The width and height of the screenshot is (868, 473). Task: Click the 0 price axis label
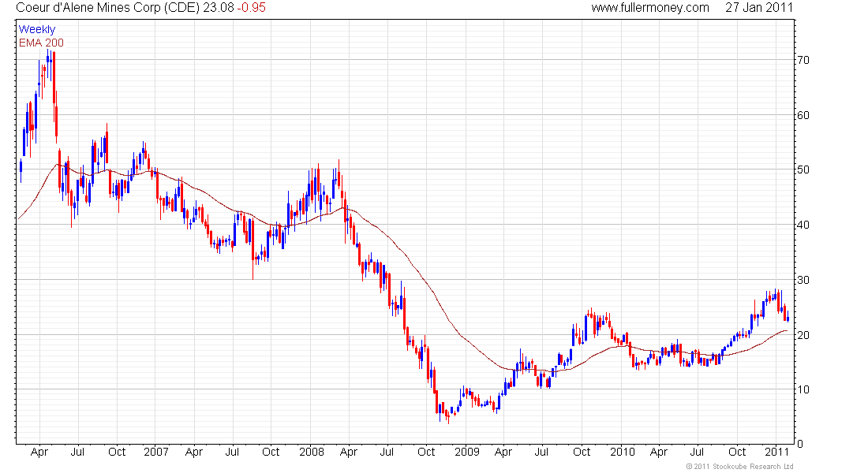point(799,444)
